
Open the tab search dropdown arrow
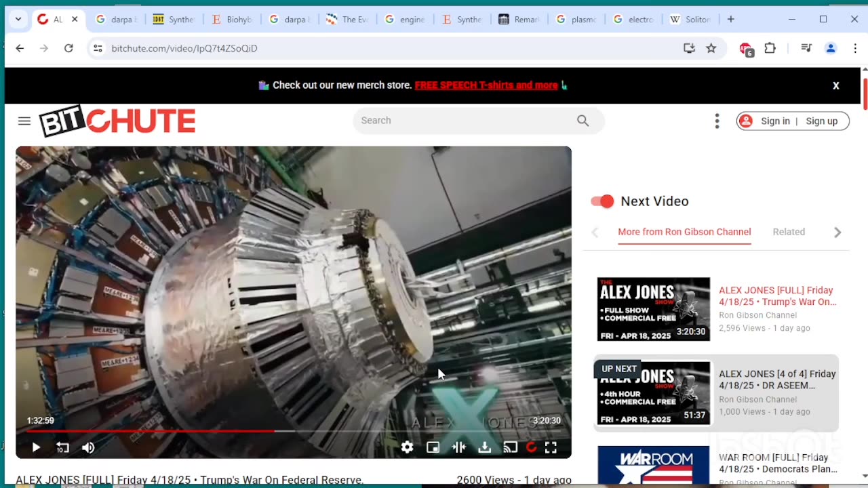click(x=18, y=19)
